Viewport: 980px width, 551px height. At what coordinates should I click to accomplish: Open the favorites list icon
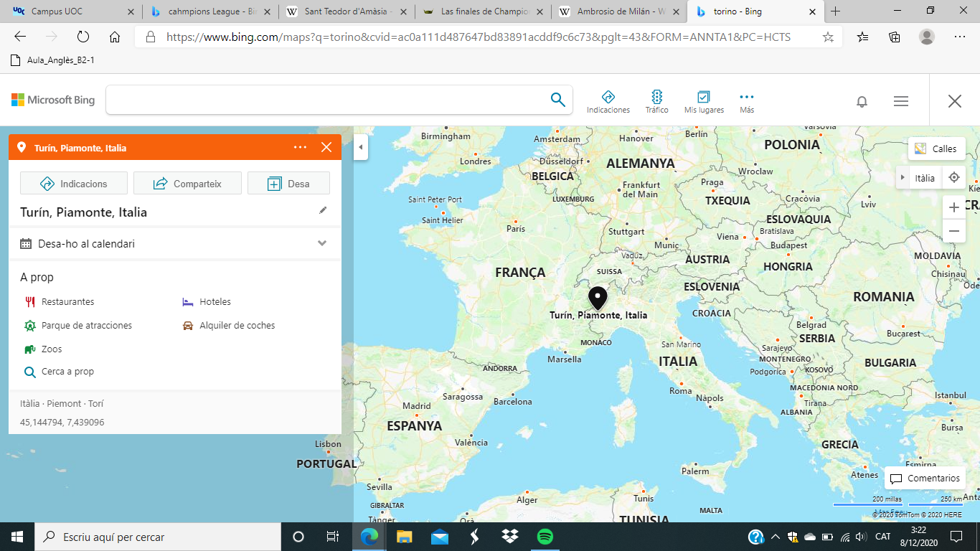pyautogui.click(x=862, y=37)
